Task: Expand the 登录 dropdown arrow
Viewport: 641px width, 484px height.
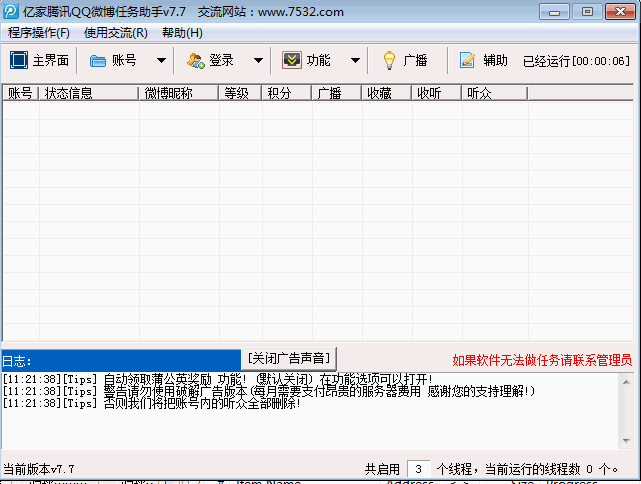Action: click(258, 61)
